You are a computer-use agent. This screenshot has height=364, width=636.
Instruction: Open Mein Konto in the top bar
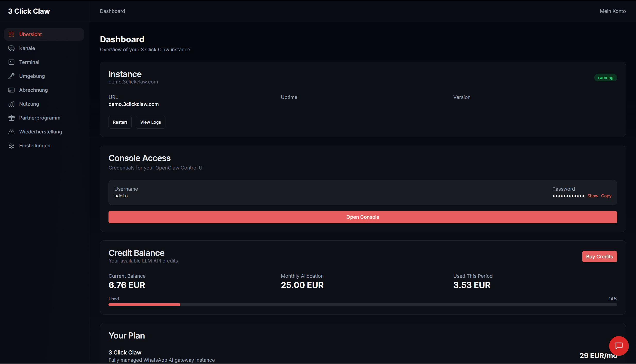click(613, 11)
